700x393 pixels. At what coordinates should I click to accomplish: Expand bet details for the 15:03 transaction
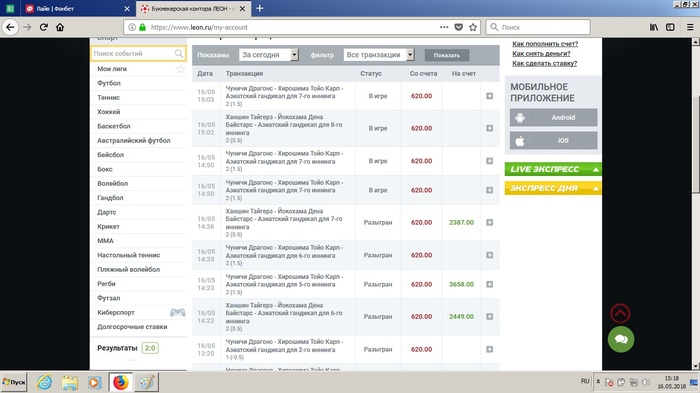[489, 96]
